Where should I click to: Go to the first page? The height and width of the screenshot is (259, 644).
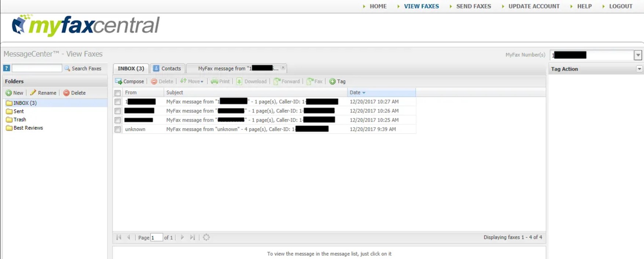point(119,237)
